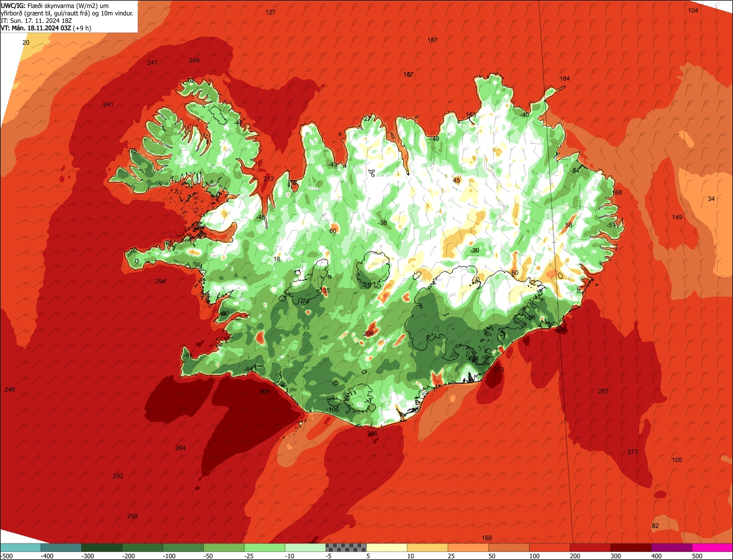Pick the light green swatch from -25 to -10
This screenshot has height=560, width=733.
point(264,547)
